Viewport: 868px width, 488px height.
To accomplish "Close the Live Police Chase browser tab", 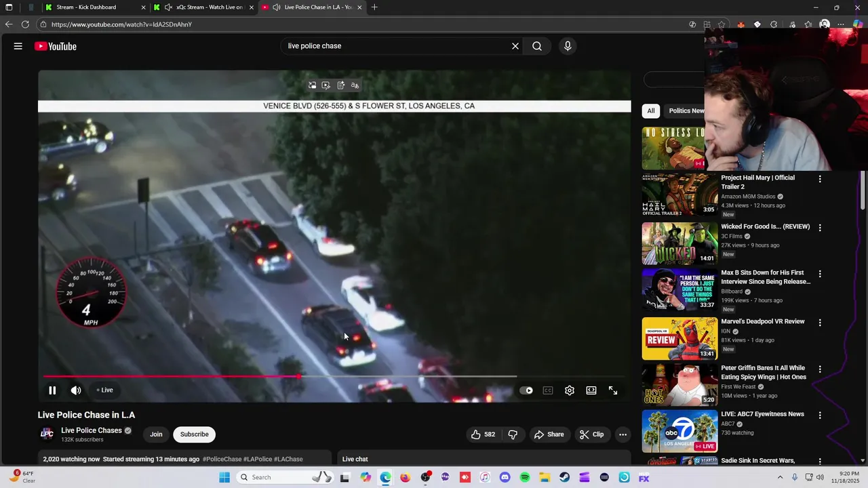I will point(359,7).
